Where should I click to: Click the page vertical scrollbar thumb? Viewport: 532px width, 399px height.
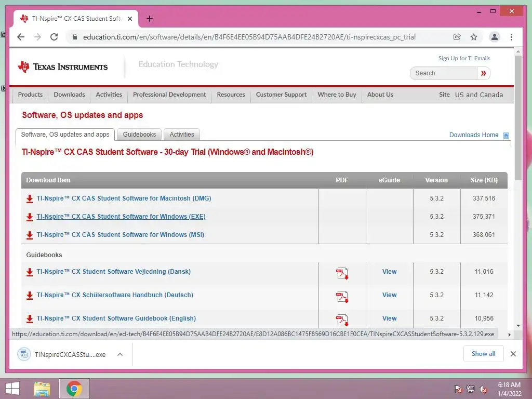pyautogui.click(x=518, y=117)
